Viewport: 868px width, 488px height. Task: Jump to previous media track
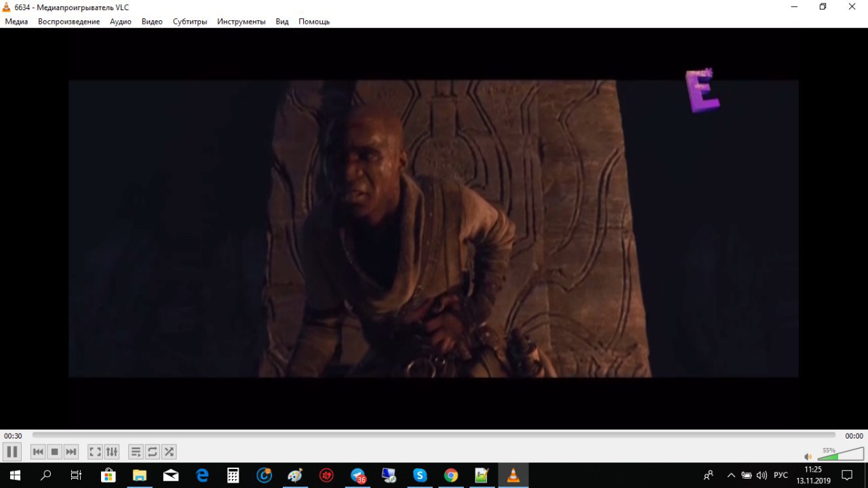(38, 451)
